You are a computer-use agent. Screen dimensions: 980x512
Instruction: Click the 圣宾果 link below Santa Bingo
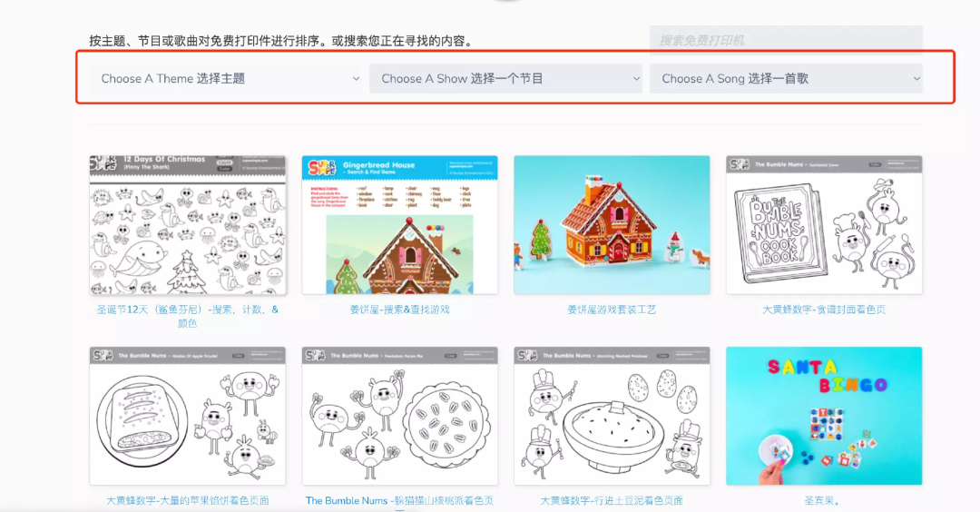tap(822, 501)
